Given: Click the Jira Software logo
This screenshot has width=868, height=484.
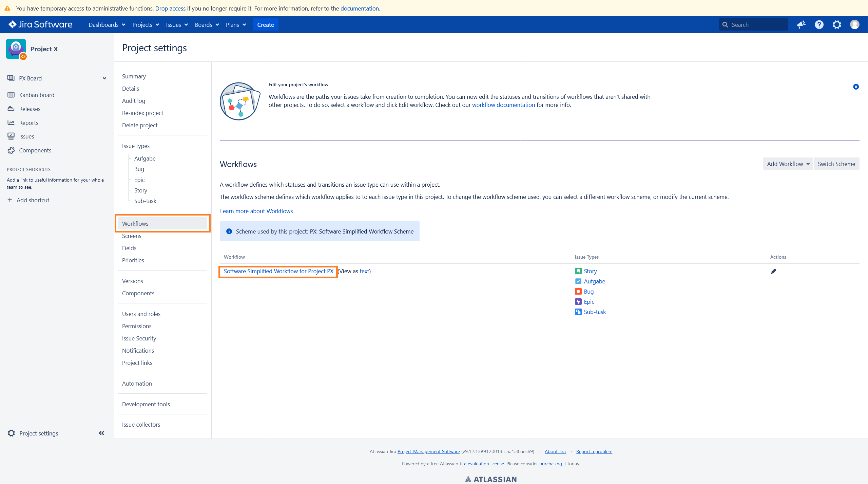Looking at the screenshot, I should (40, 24).
